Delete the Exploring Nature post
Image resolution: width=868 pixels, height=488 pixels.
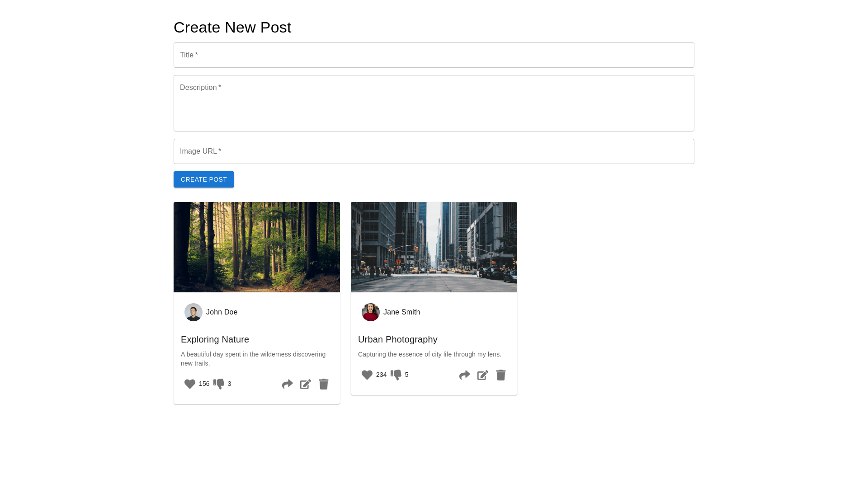[x=324, y=384]
